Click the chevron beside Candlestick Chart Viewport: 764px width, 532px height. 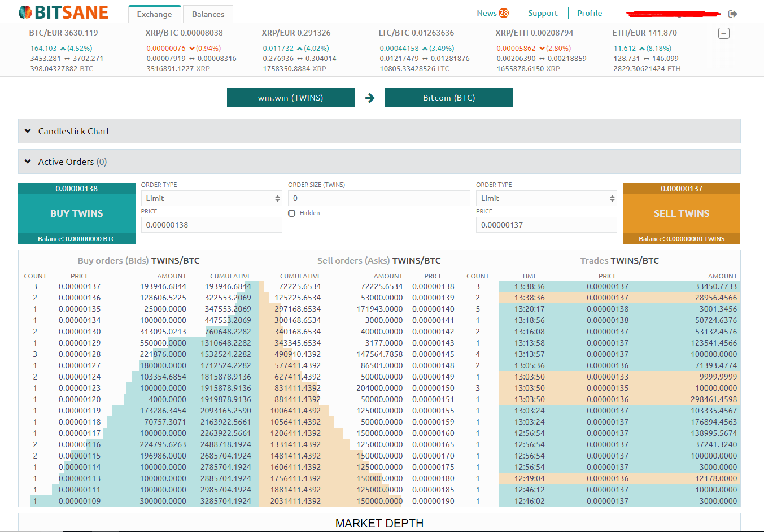(x=28, y=130)
